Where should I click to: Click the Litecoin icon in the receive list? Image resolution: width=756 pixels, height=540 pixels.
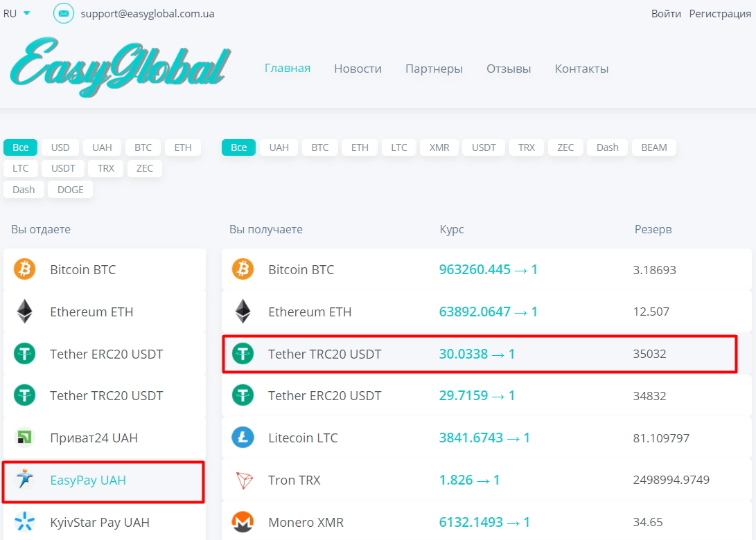pos(243,438)
